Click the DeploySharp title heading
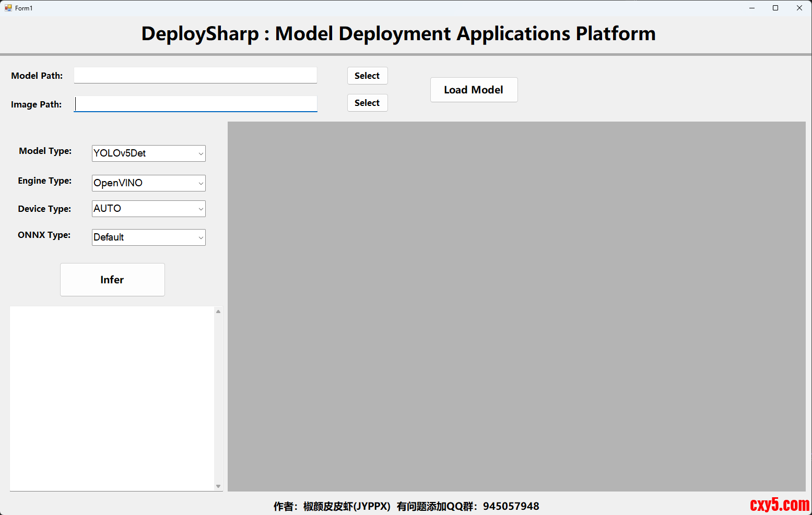Screen dimensions: 812x515 [x=398, y=34]
